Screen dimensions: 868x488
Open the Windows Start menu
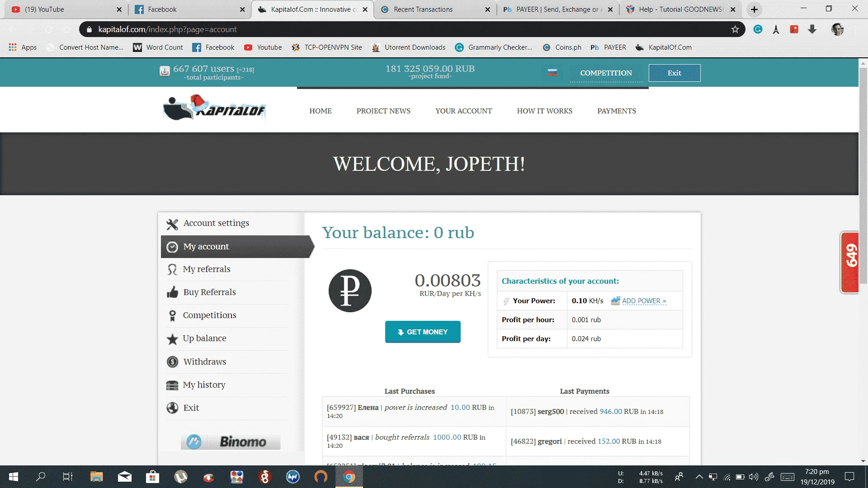click(x=14, y=477)
